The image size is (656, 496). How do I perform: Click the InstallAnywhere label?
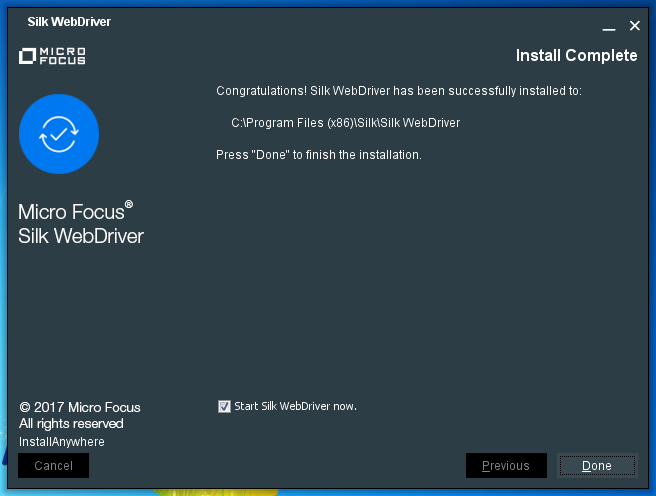(62, 442)
